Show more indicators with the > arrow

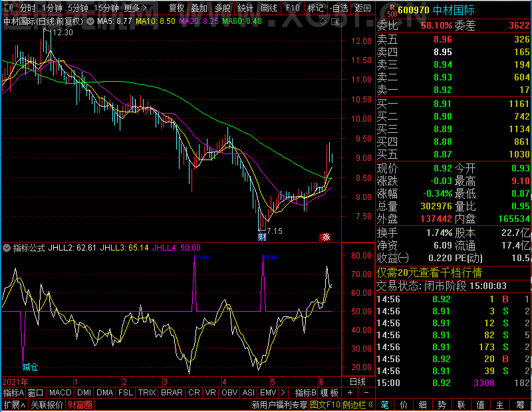point(283,393)
